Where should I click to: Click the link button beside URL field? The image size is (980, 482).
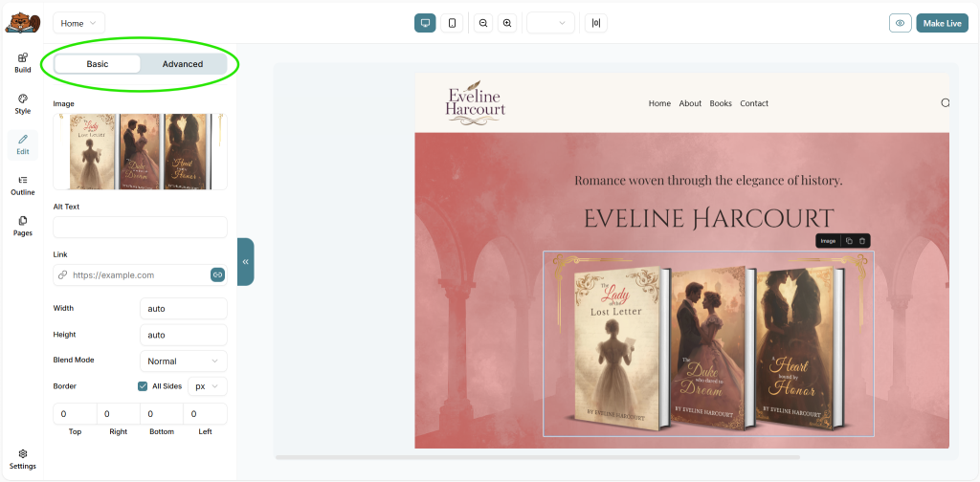pos(217,274)
